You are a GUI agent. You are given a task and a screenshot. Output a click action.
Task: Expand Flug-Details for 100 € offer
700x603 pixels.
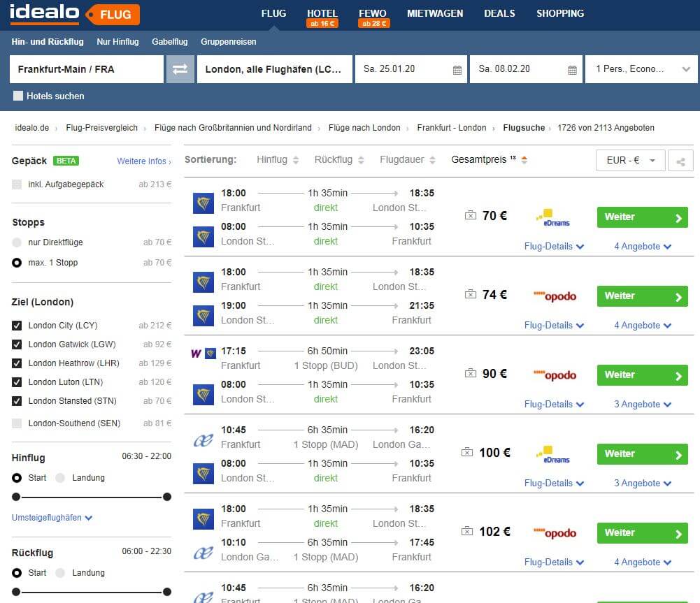(554, 484)
